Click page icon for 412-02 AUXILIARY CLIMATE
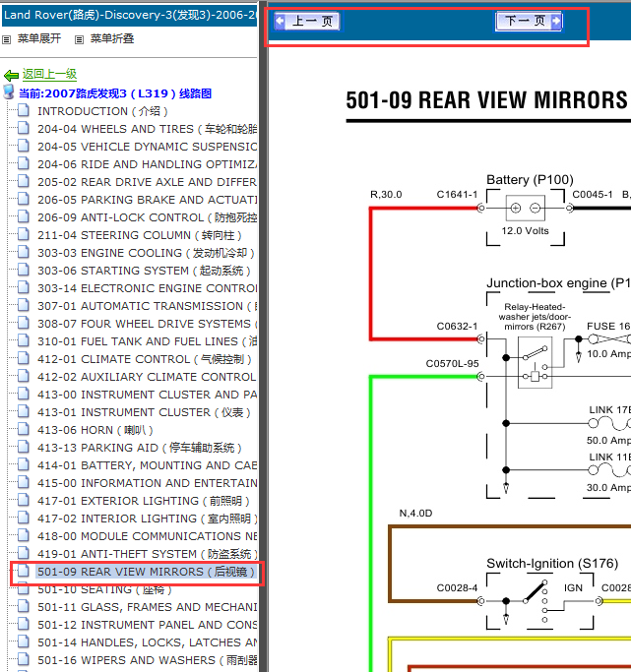The width and height of the screenshot is (631, 672). [x=24, y=376]
